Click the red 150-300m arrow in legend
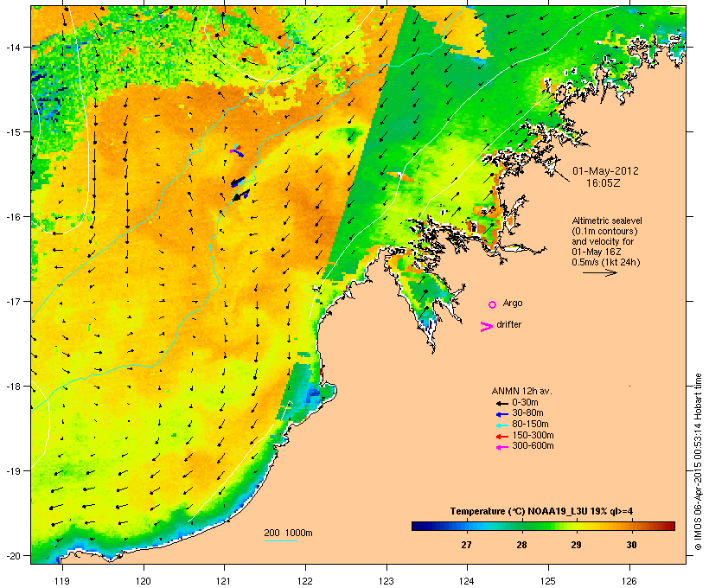 pyautogui.click(x=501, y=437)
